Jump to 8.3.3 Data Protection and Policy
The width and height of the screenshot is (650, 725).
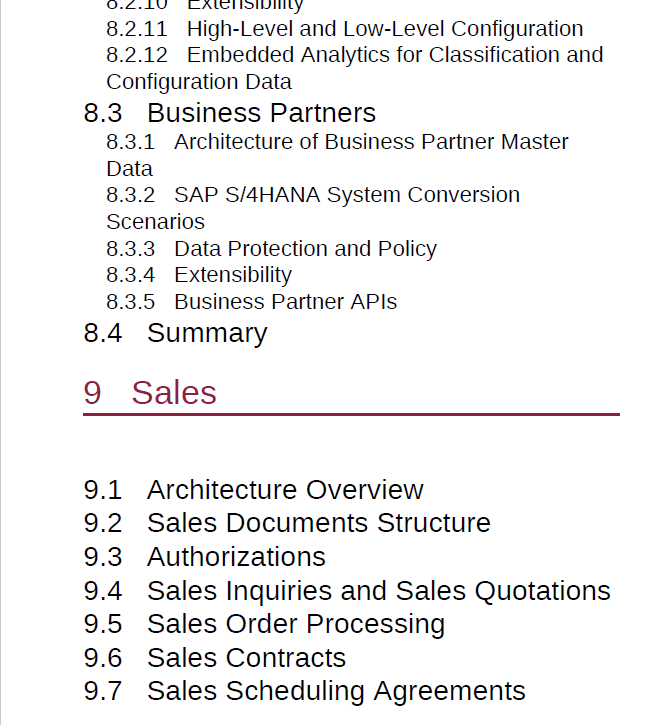click(x=271, y=249)
